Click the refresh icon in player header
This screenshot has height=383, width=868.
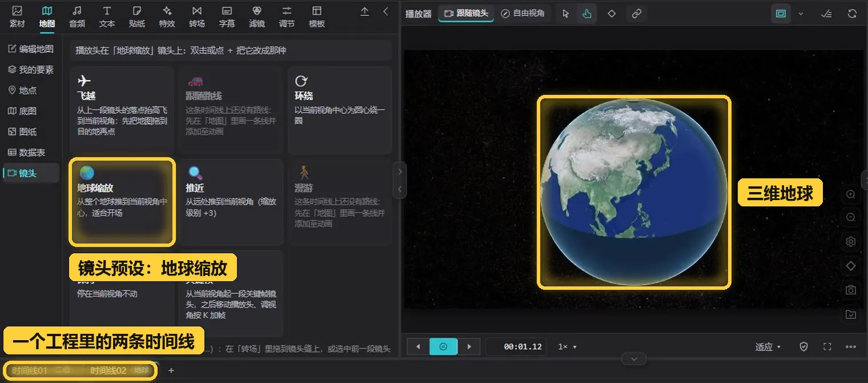[x=852, y=14]
